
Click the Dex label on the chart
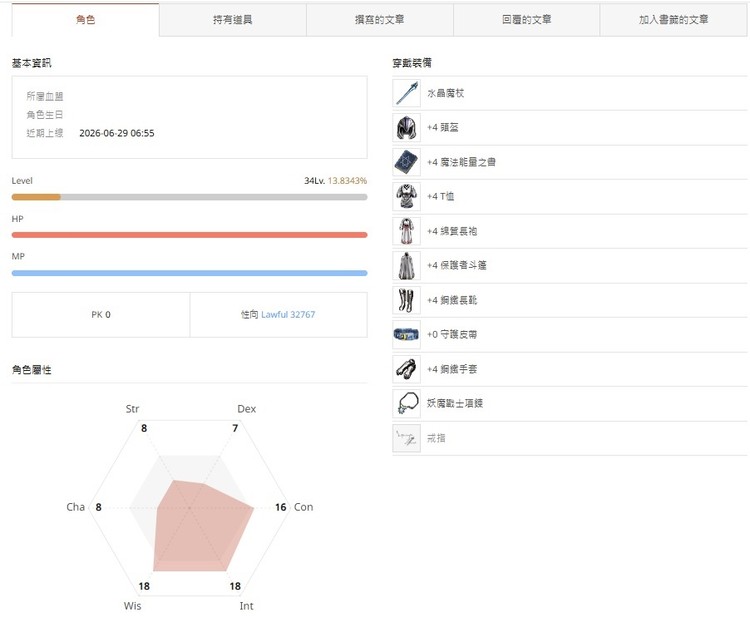(246, 409)
